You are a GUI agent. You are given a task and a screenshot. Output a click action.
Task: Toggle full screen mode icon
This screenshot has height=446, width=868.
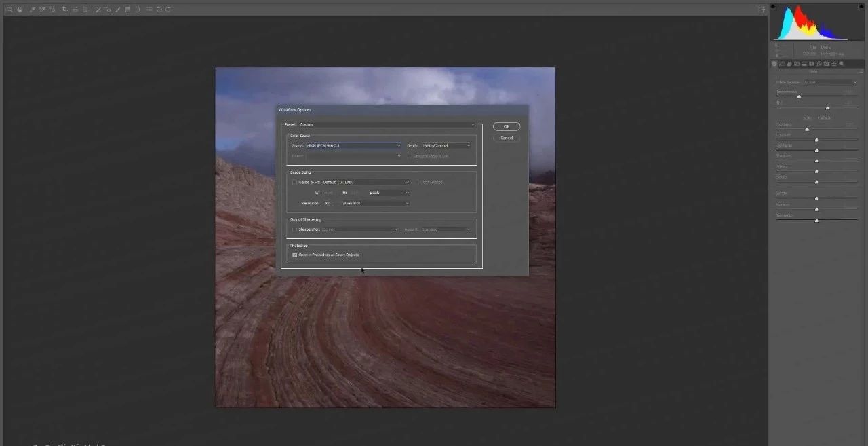coord(762,10)
